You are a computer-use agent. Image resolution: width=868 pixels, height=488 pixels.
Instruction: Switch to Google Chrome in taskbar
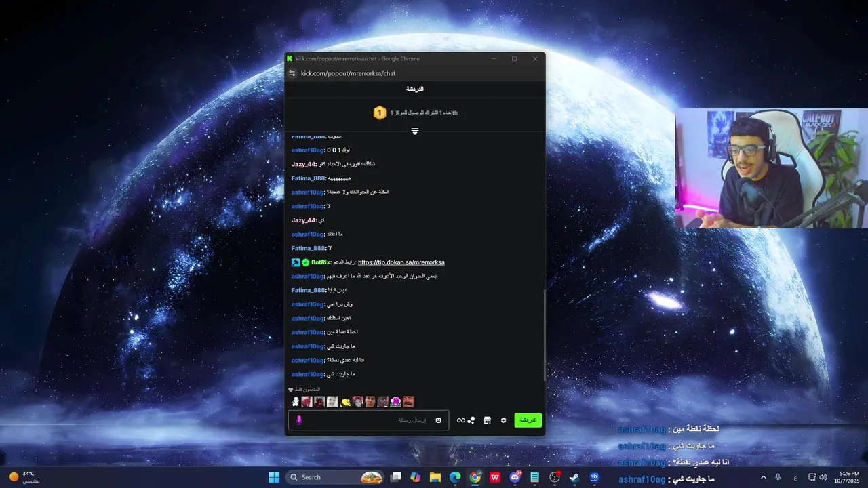click(x=475, y=477)
